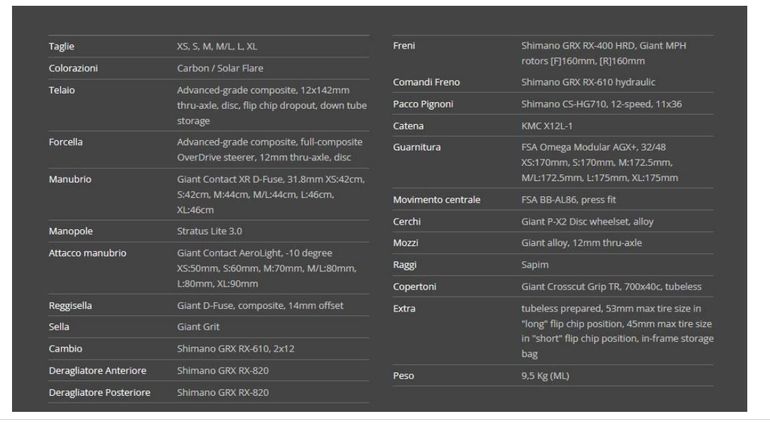Select the 'Deragliatore Anteriore' label
Viewport: 770px width, 425px height.
tap(97, 371)
